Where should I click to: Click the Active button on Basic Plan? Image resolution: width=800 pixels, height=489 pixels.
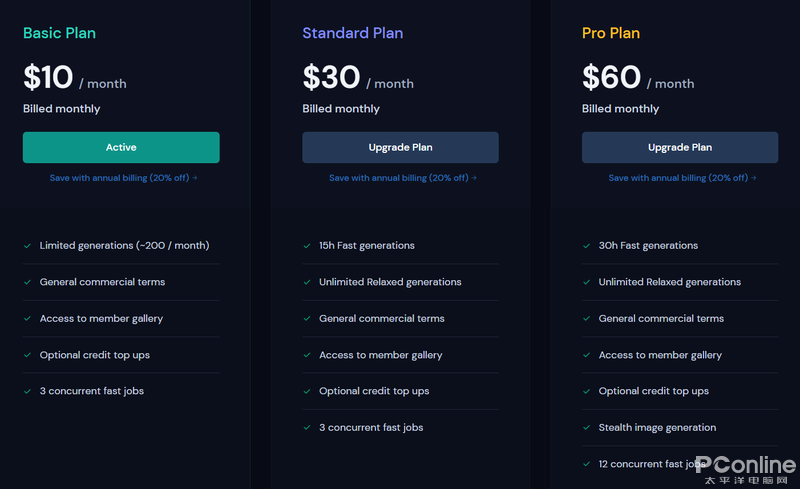pyautogui.click(x=121, y=148)
